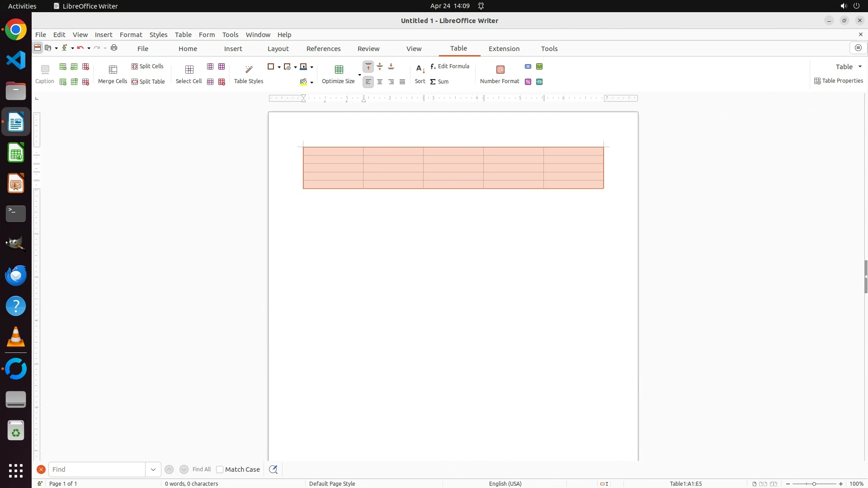
Task: Open the Table Styles wand icon
Action: (249, 70)
